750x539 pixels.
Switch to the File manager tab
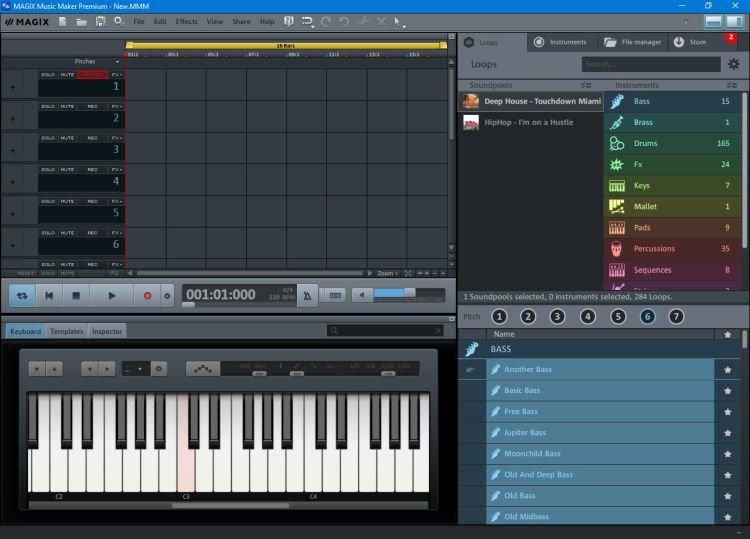pyautogui.click(x=632, y=42)
